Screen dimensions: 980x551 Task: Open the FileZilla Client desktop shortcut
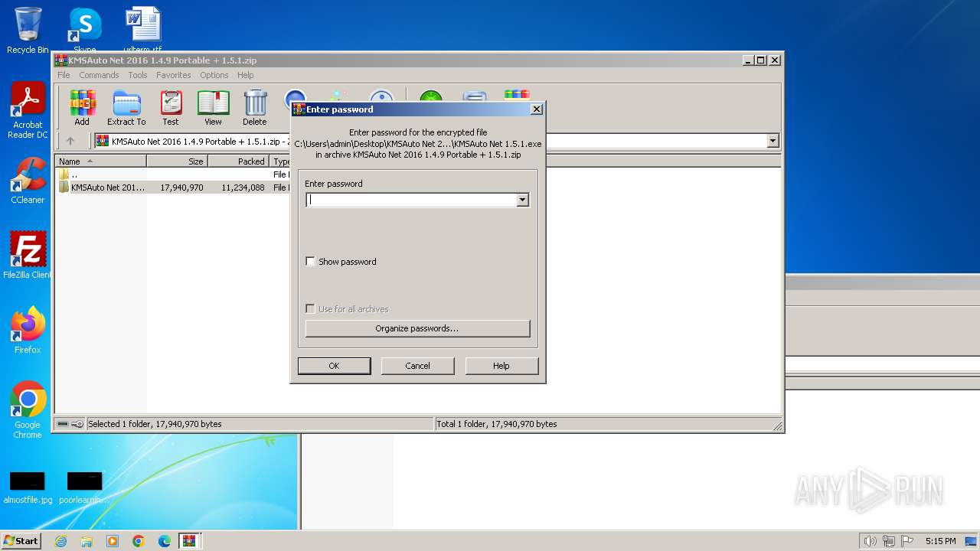point(28,255)
